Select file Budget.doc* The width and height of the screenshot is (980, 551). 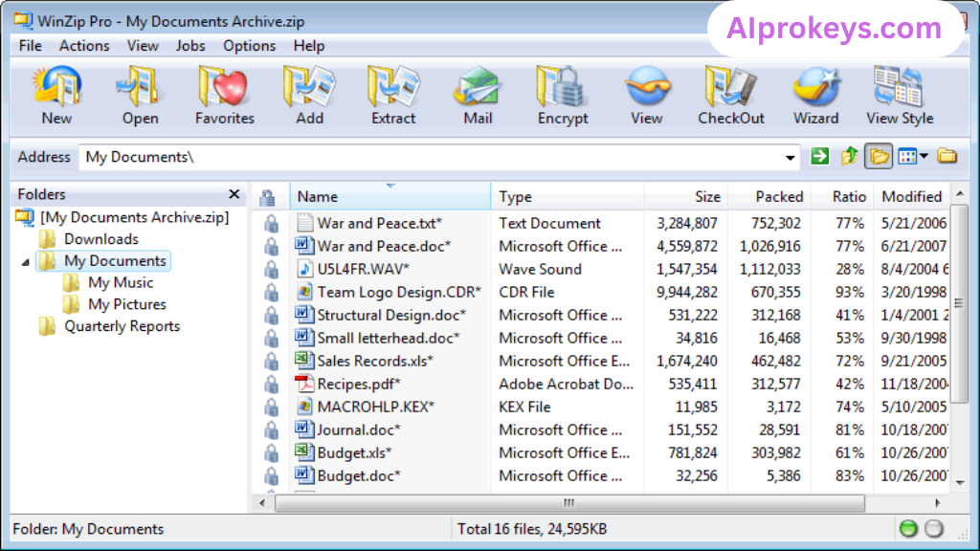[x=359, y=476]
